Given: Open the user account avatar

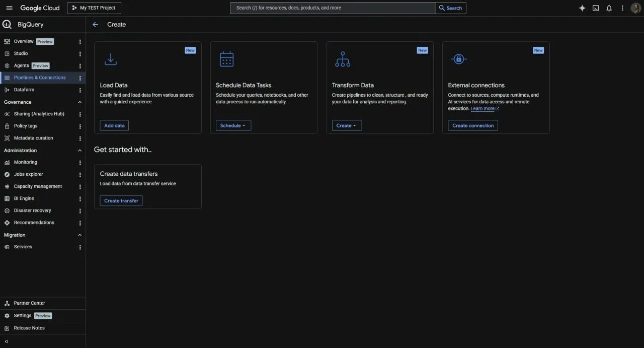Looking at the screenshot, I should pyautogui.click(x=635, y=8).
